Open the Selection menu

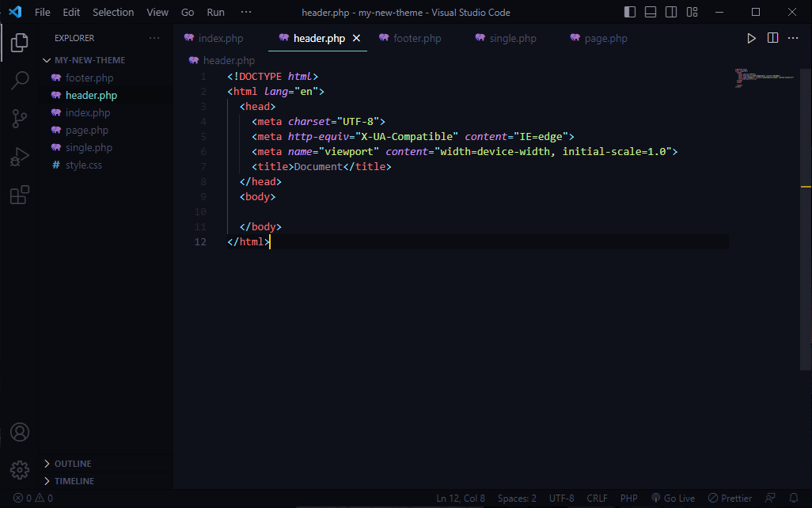tap(113, 12)
